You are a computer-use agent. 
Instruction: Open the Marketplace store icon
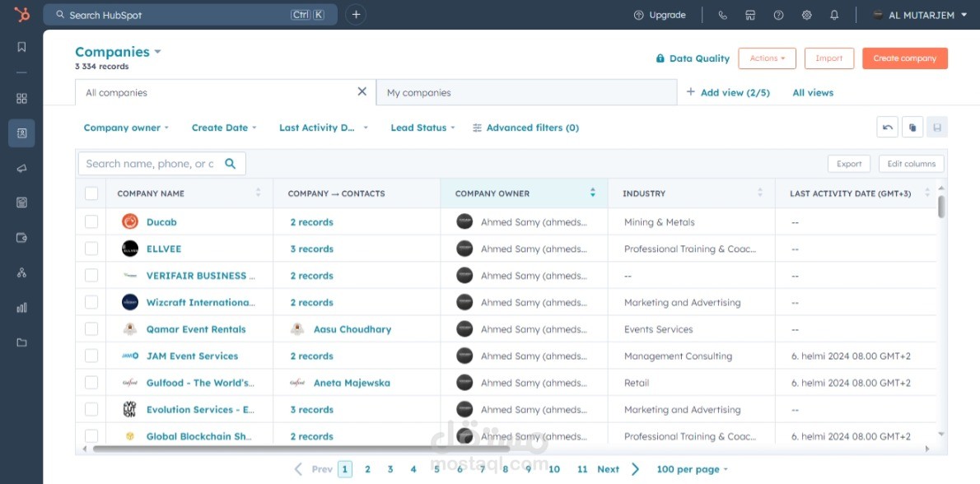750,15
